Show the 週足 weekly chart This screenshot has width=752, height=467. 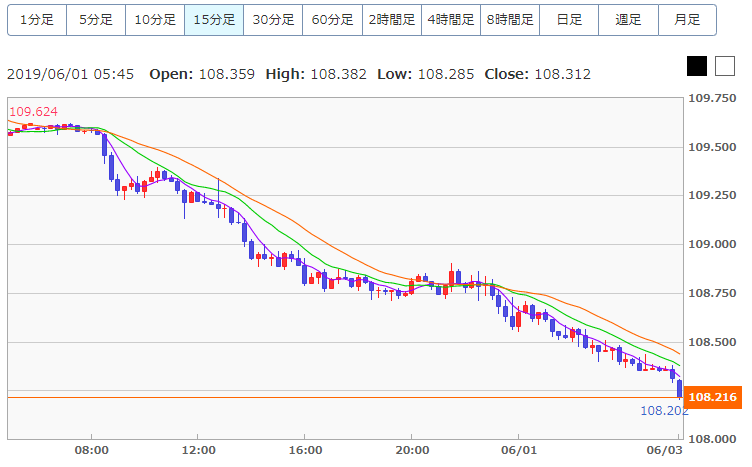(x=628, y=19)
